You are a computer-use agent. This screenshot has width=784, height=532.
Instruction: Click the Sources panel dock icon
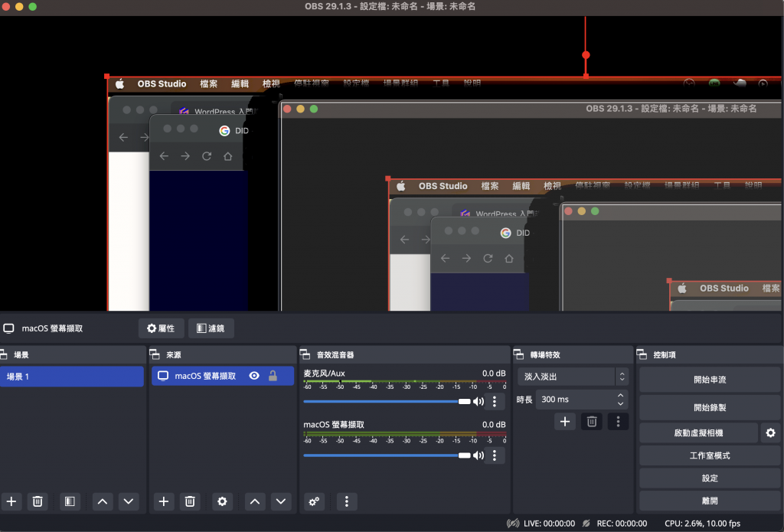[155, 354]
